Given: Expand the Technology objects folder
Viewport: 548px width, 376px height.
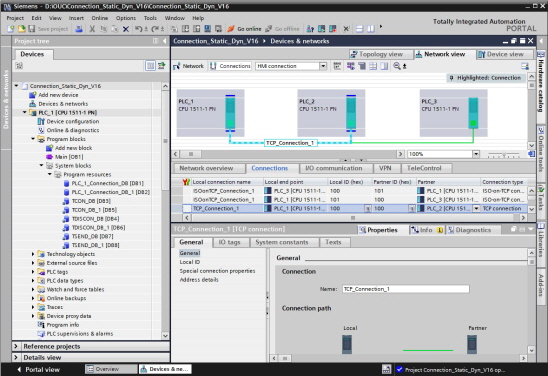Looking at the screenshot, I should (x=33, y=254).
